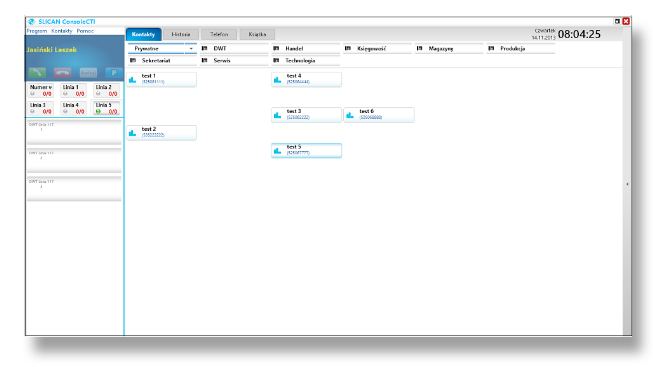Click the test 4 contact icon
The height and width of the screenshot is (367, 653).
(x=278, y=80)
